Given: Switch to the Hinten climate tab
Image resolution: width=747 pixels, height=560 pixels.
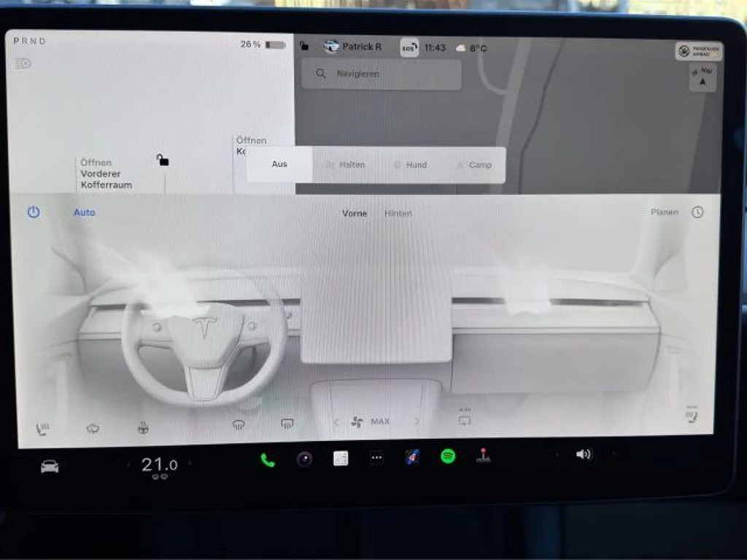Looking at the screenshot, I should (398, 213).
